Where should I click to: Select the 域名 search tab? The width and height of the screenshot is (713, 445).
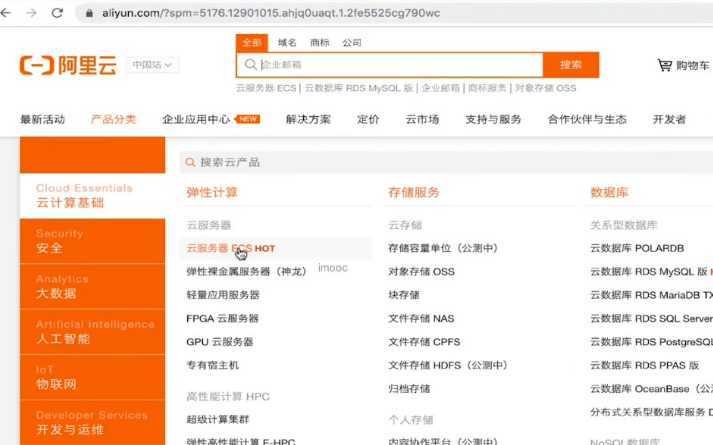pos(287,43)
